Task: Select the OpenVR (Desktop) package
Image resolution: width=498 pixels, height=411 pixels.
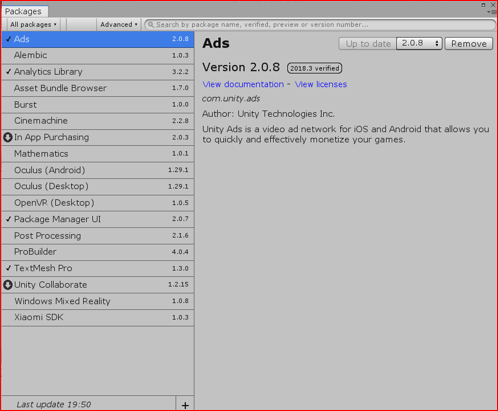Action: 98,203
